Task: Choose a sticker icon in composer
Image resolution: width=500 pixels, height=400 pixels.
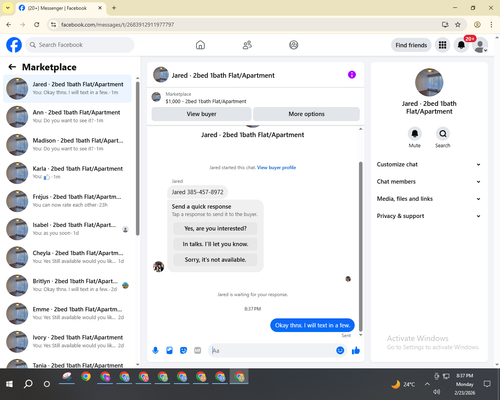Action: click(183, 350)
